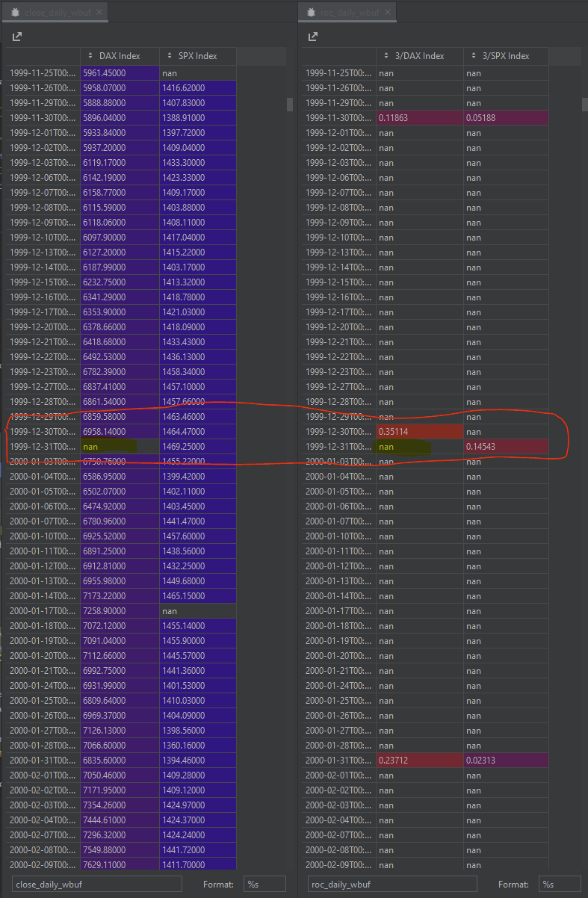This screenshot has height=898, width=588.
Task: Select the 0.02313 cell
Action: (506, 761)
